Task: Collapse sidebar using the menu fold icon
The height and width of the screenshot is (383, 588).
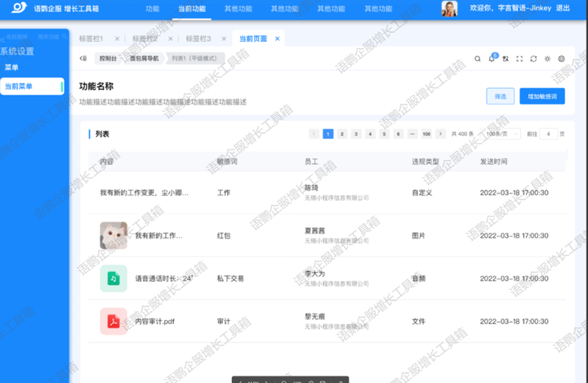Action: (83, 59)
